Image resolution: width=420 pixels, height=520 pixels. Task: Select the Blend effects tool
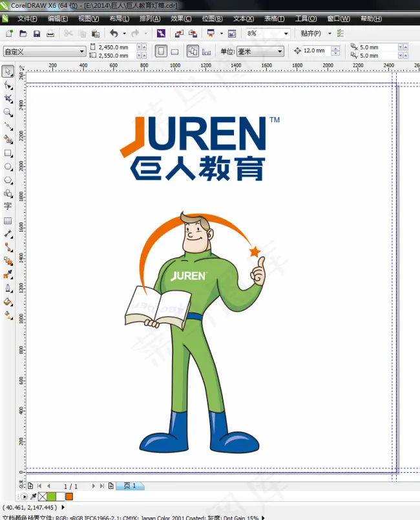tap(8, 261)
